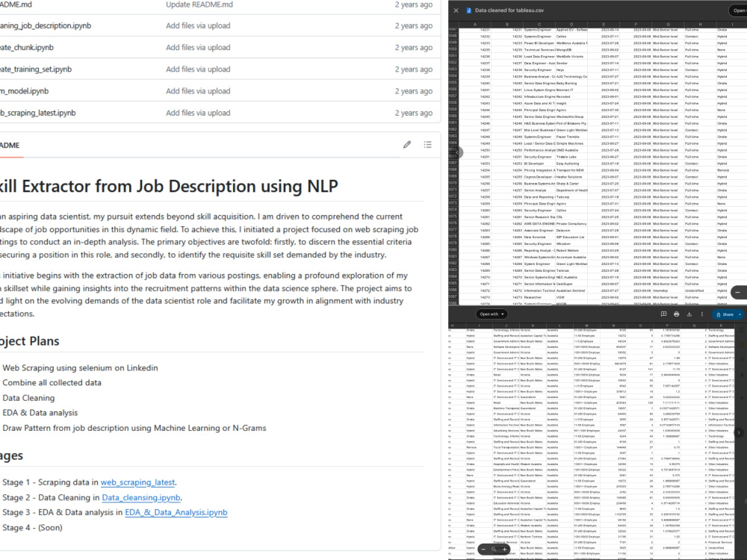747x560 pixels.
Task: Open the Data_cleansing.ipynb link
Action: tap(141, 497)
